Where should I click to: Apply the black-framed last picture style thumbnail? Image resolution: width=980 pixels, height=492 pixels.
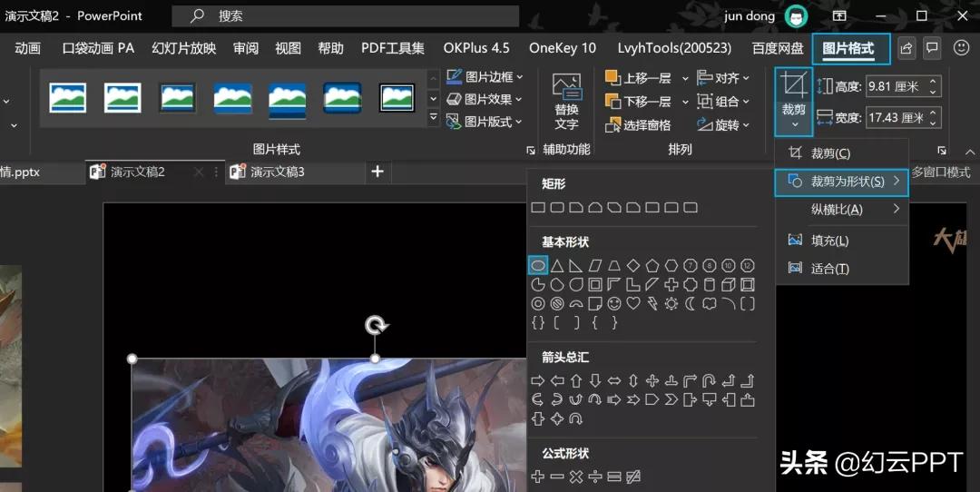tap(397, 98)
